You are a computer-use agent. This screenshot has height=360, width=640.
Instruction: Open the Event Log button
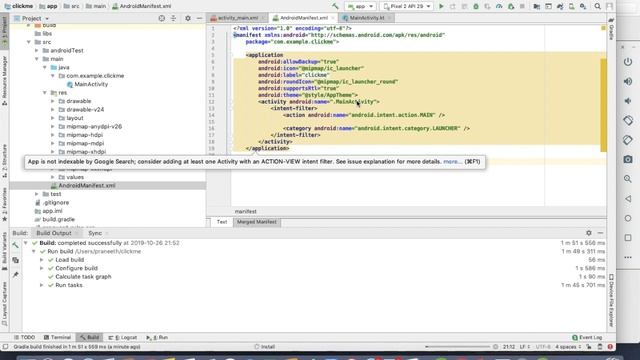point(587,338)
